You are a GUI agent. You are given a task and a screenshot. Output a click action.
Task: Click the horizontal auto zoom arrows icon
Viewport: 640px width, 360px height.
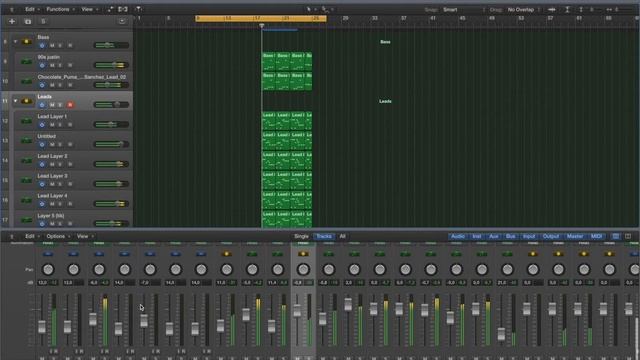pyautogui.click(x=609, y=9)
